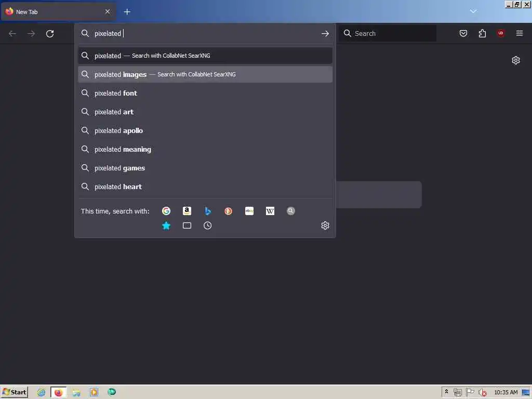
Task: Click the Go arrow in the address bar
Action: [x=325, y=34]
